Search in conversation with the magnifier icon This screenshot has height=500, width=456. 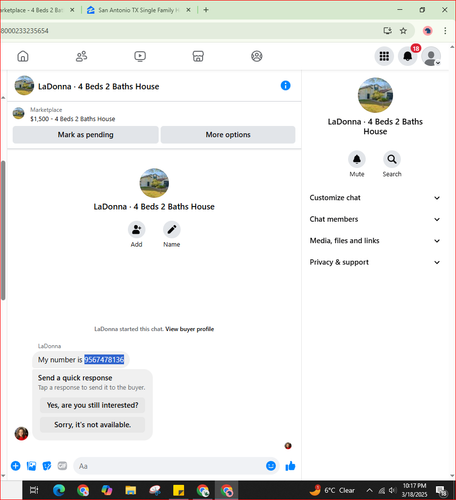(392, 159)
